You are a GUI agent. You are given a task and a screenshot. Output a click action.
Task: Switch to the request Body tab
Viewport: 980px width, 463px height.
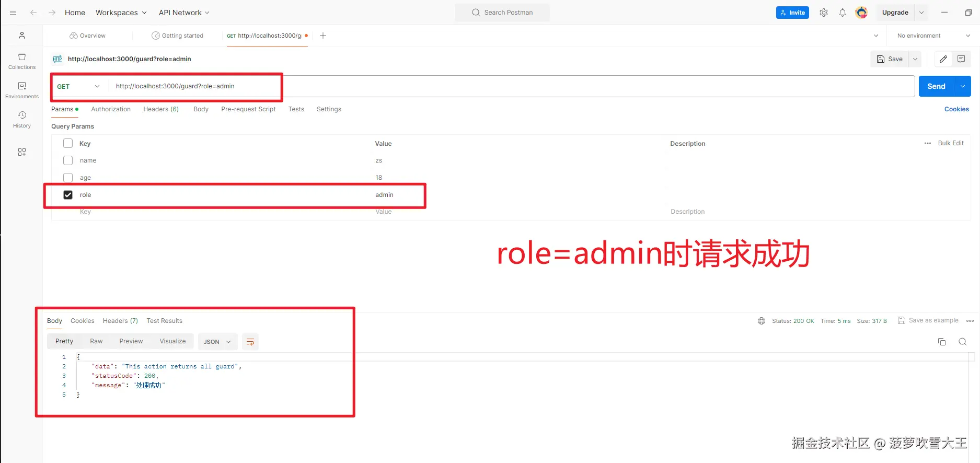(201, 109)
